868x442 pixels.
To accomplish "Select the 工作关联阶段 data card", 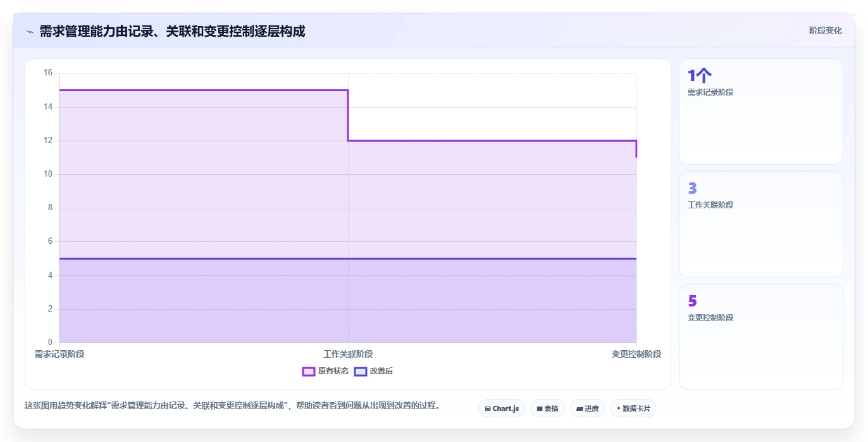I will tap(760, 224).
